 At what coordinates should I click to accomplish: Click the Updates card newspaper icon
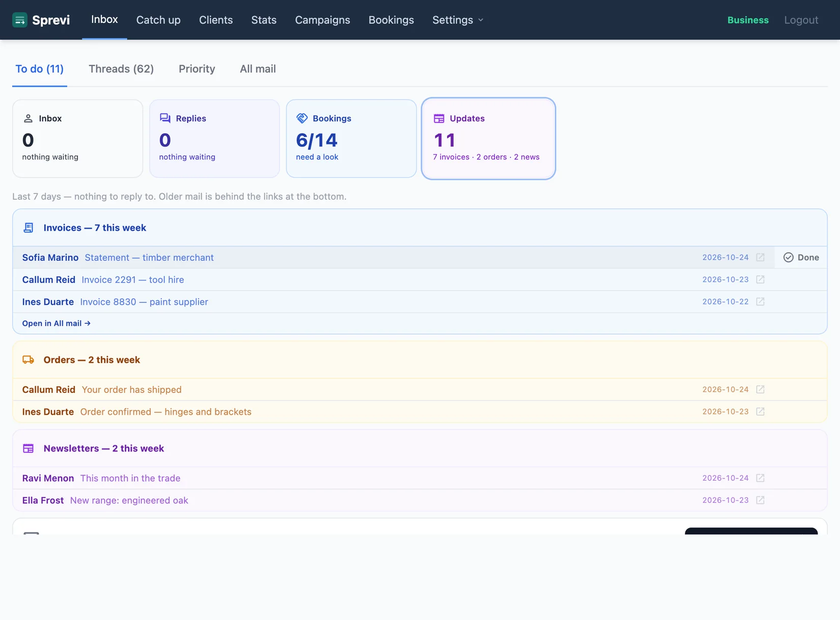click(x=439, y=118)
